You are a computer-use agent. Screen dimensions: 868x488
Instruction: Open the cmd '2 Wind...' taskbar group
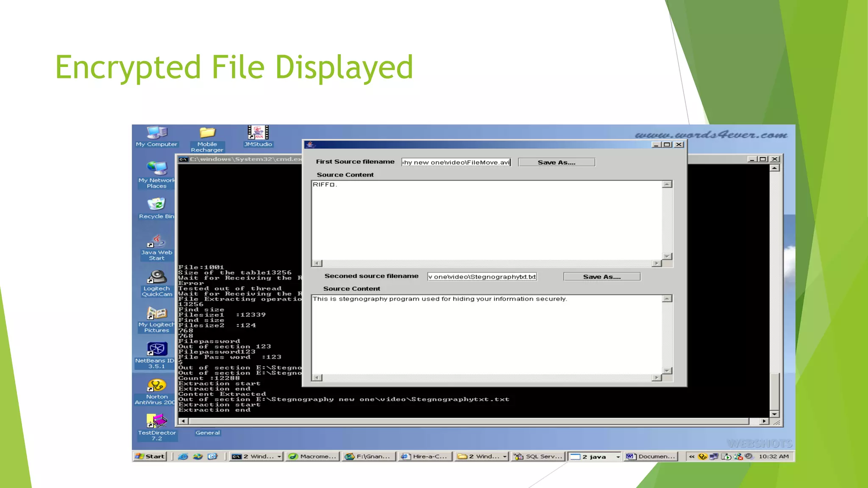(x=257, y=456)
